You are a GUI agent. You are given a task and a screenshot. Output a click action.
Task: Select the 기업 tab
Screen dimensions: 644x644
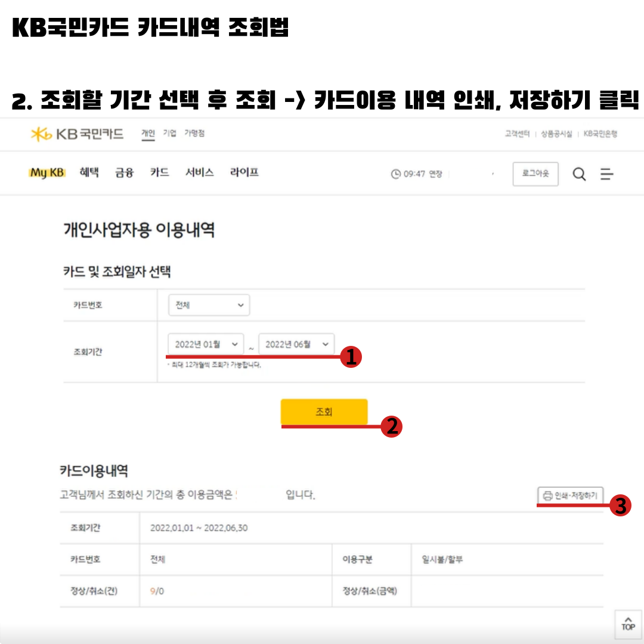point(169,133)
